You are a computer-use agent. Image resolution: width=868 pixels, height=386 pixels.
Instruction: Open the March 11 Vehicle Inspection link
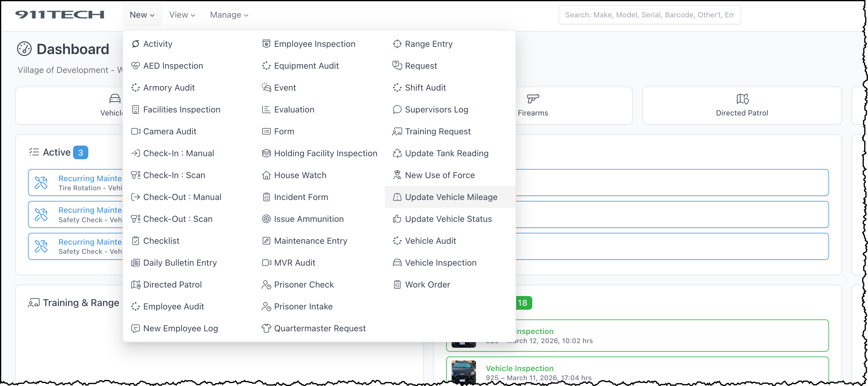point(519,368)
